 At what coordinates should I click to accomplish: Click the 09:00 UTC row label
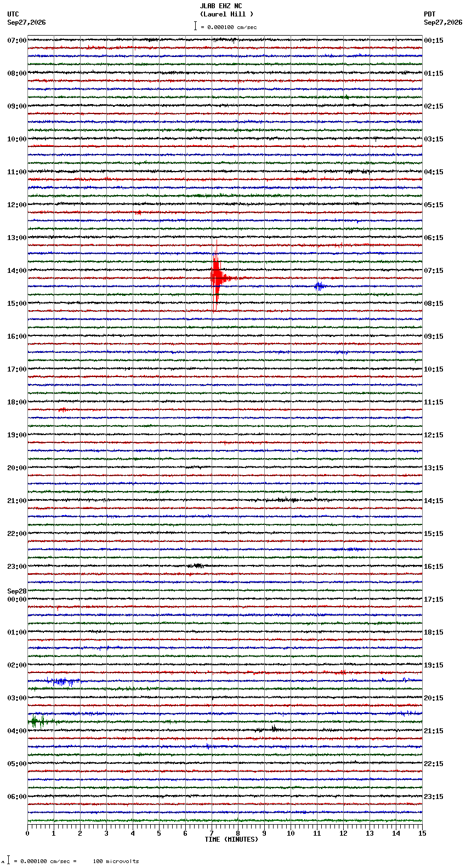pos(17,106)
